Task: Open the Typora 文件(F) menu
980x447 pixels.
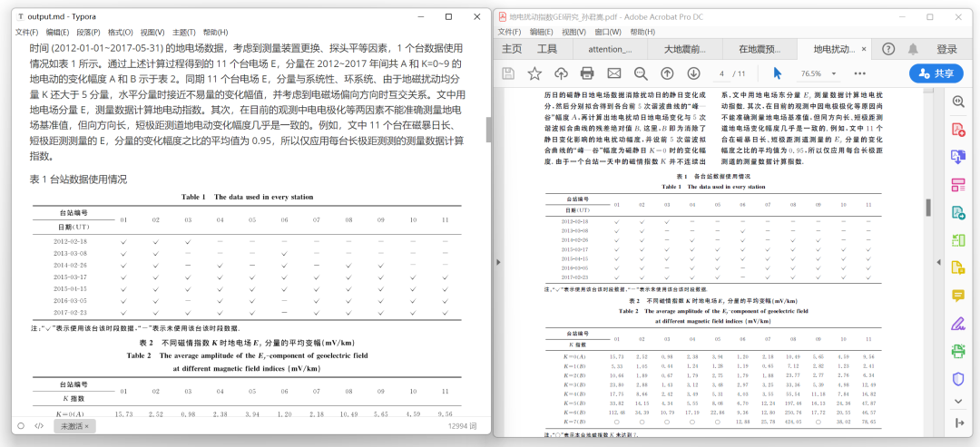Action: 27,33
